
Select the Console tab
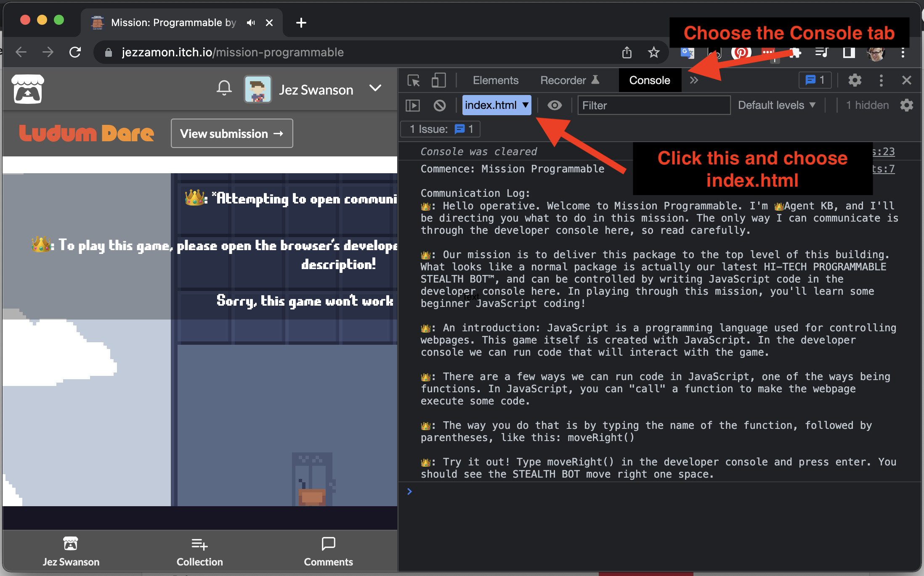[x=650, y=80]
